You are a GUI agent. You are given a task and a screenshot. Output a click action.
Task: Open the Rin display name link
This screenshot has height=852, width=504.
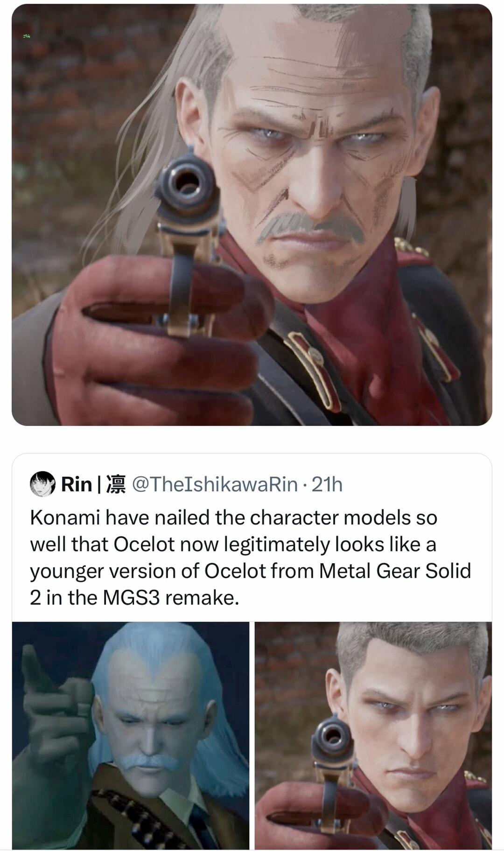[77, 485]
